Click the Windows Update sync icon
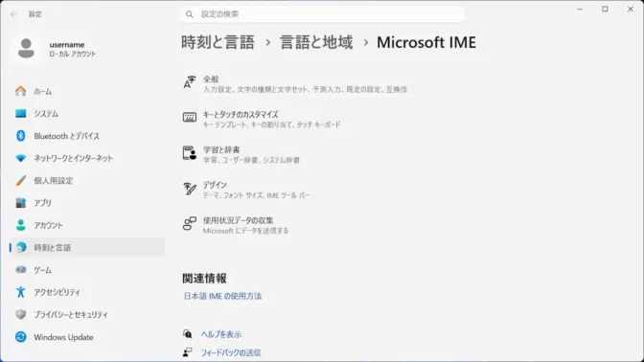Image resolution: width=644 pixels, height=362 pixels. coord(20,337)
